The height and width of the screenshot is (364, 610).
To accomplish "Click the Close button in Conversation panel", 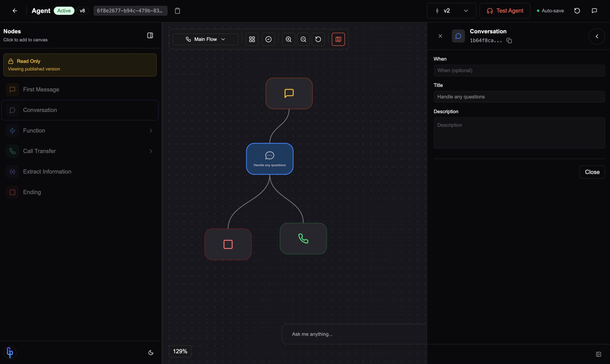I will [x=592, y=172].
